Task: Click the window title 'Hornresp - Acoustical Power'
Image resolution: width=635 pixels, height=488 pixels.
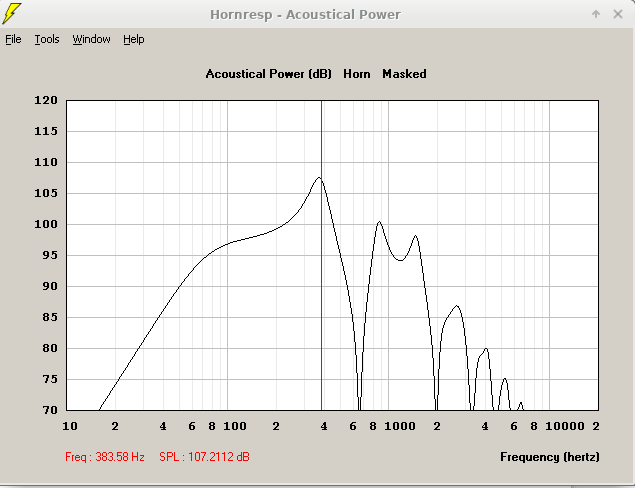Action: (305, 15)
